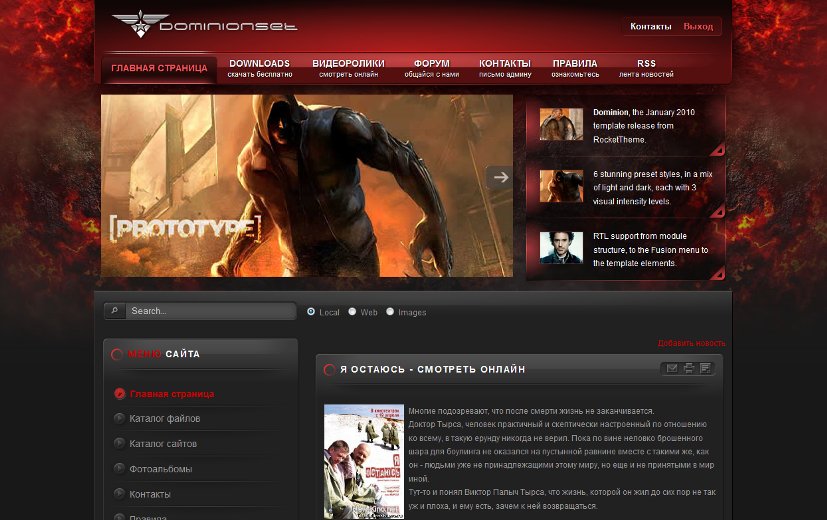Screen dimensions: 827x520
Task: Click bullet icon beside Фотоальбомы
Action: coord(120,468)
